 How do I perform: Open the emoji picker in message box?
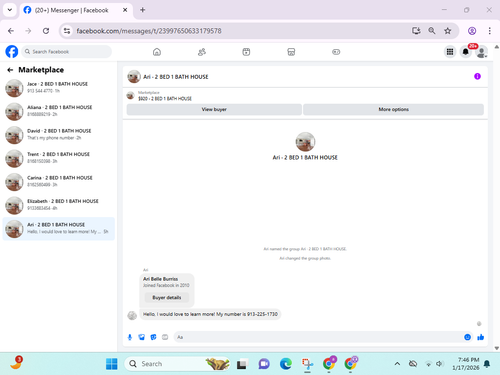[467, 337]
